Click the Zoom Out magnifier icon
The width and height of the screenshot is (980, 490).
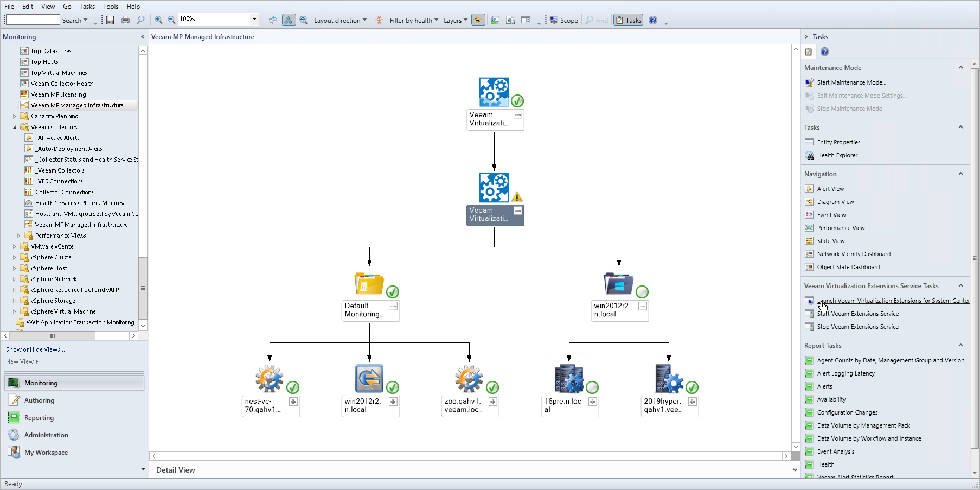click(x=171, y=20)
